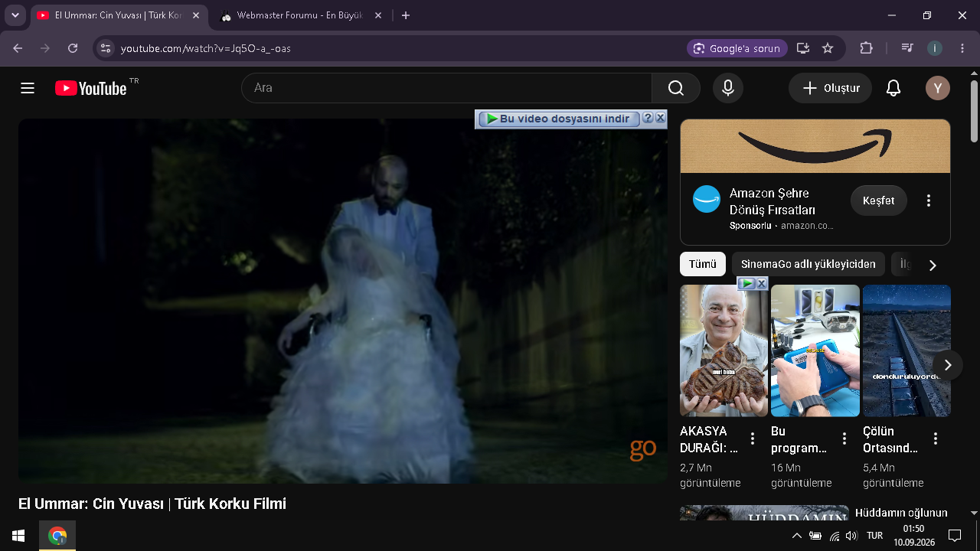Reload the page
Image resolution: width=980 pixels, height=551 pixels.
tap(73, 48)
